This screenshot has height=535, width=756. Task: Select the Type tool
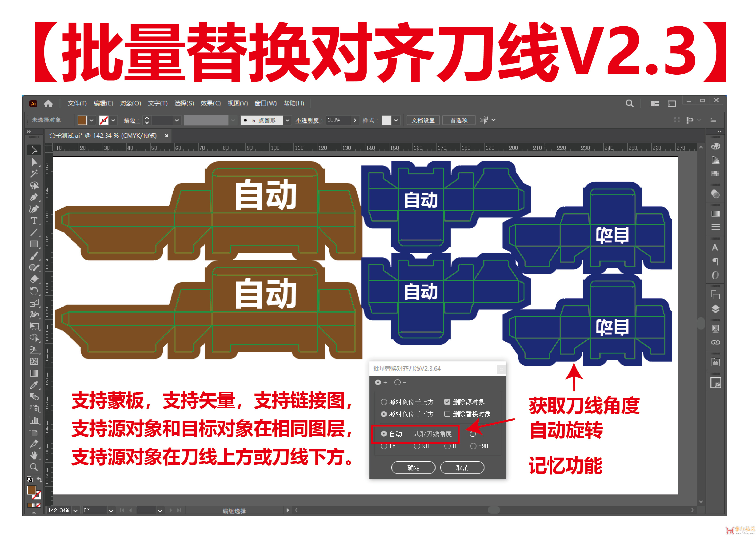coord(34,220)
